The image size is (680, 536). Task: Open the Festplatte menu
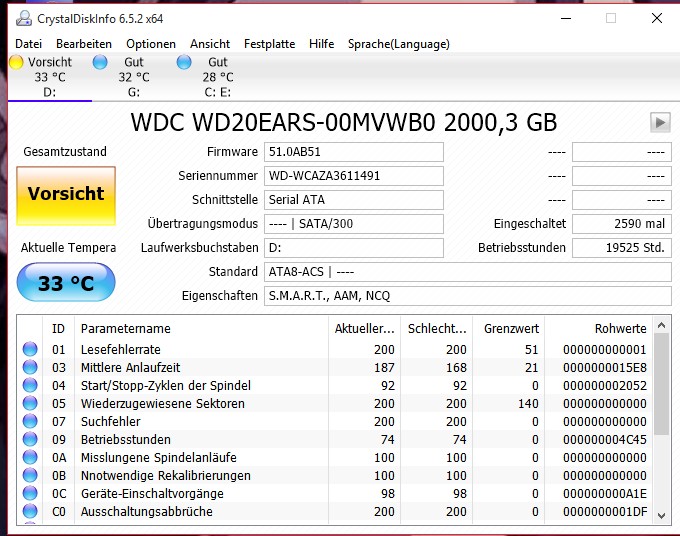269,44
